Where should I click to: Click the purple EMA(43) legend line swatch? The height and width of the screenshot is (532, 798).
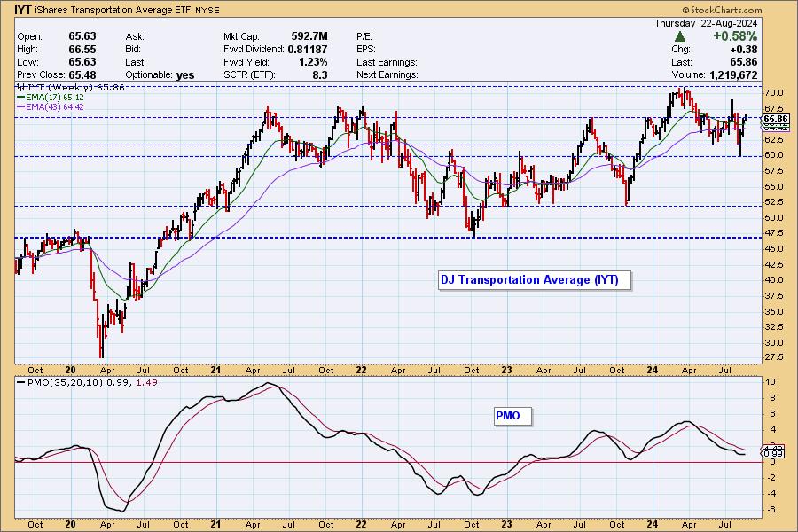click(21, 107)
